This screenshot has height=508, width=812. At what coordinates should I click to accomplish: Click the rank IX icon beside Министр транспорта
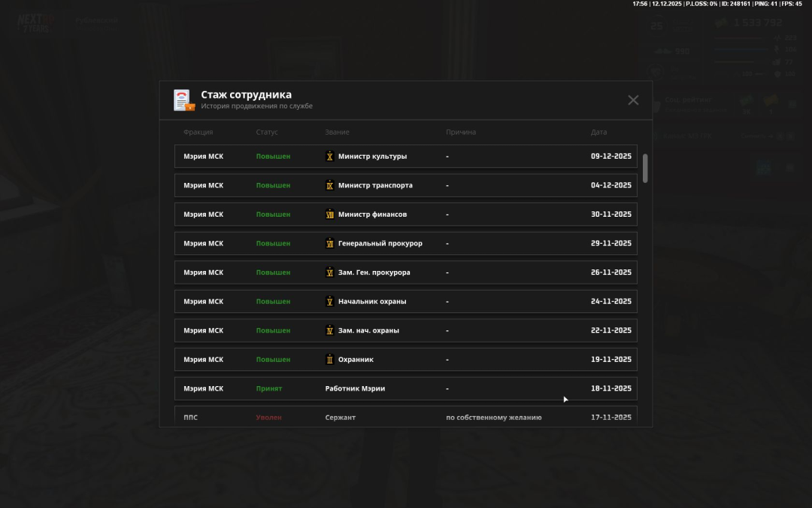coord(329,185)
